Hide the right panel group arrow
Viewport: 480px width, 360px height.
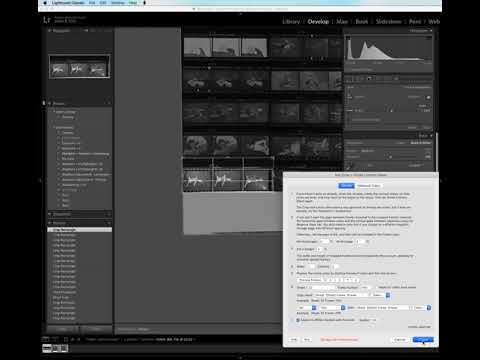(441, 180)
